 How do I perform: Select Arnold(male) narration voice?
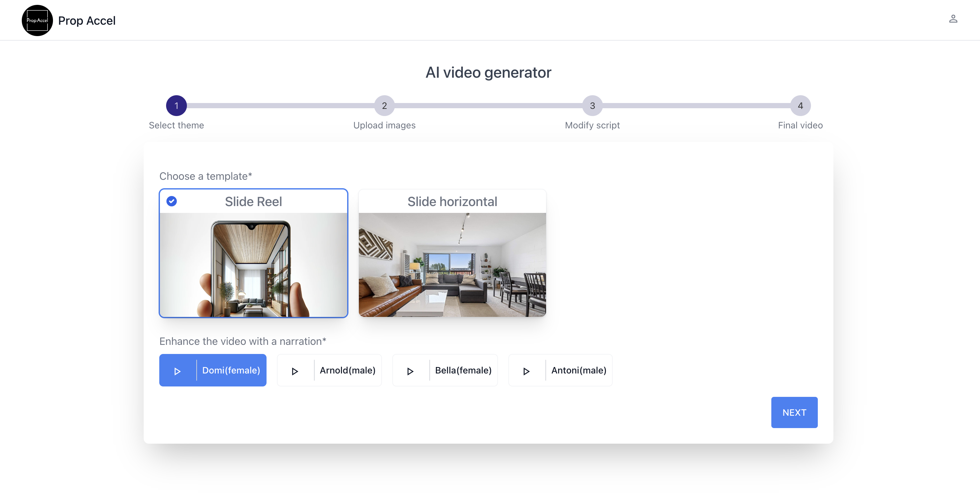click(x=347, y=371)
